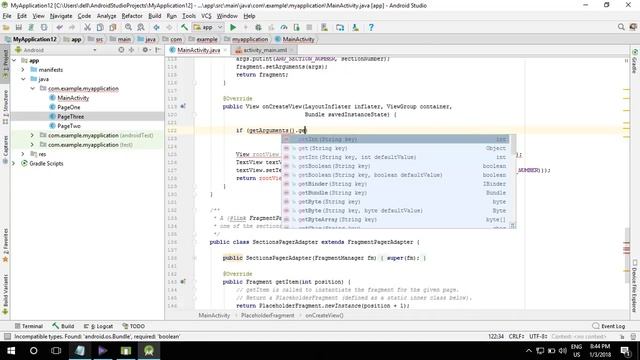Image resolution: width=640 pixels, height=360 pixels.
Task: Select the MainActivity.java editor tab
Action: (198, 50)
